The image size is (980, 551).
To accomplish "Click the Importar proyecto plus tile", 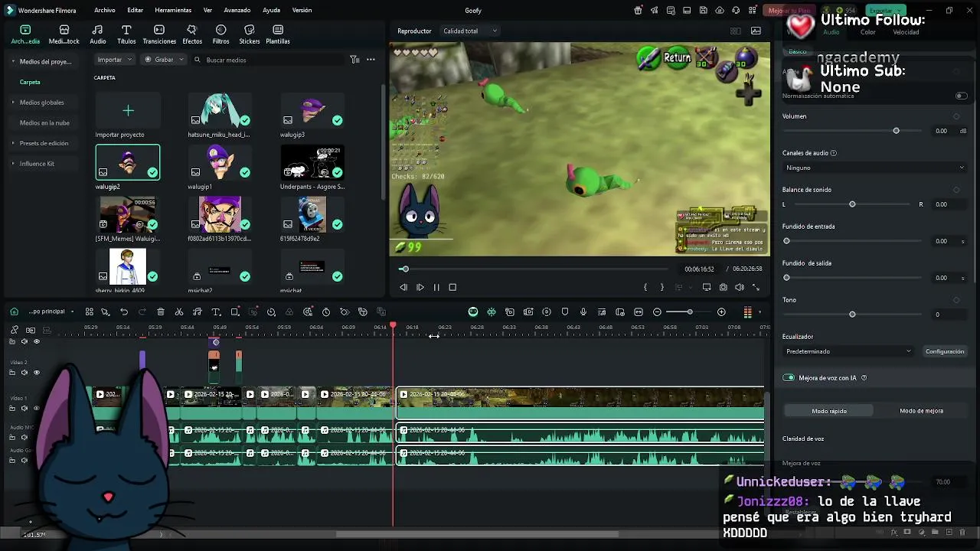I will [x=128, y=112].
